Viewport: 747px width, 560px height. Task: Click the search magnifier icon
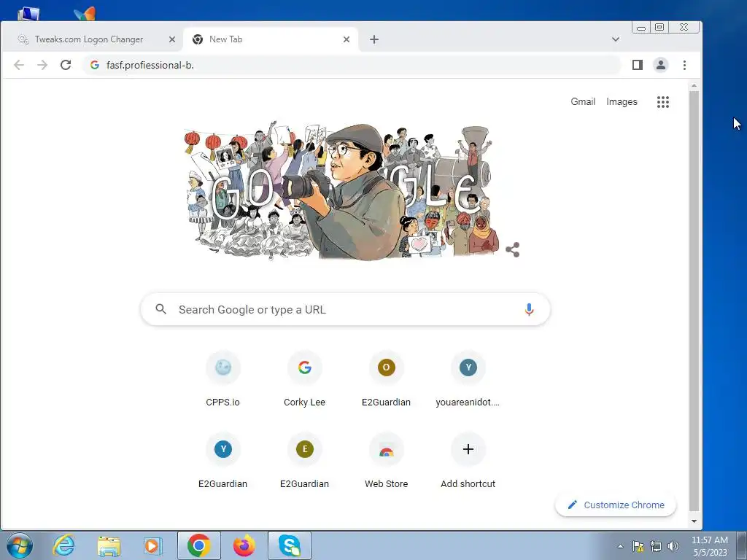161,309
